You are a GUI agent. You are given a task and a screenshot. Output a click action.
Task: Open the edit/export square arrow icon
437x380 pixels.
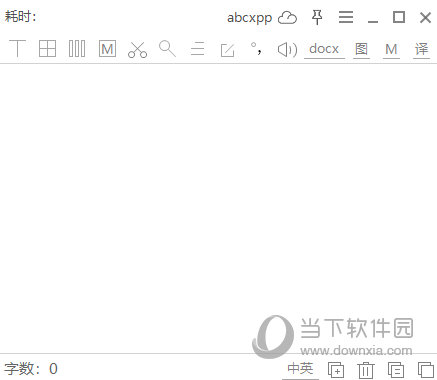228,50
